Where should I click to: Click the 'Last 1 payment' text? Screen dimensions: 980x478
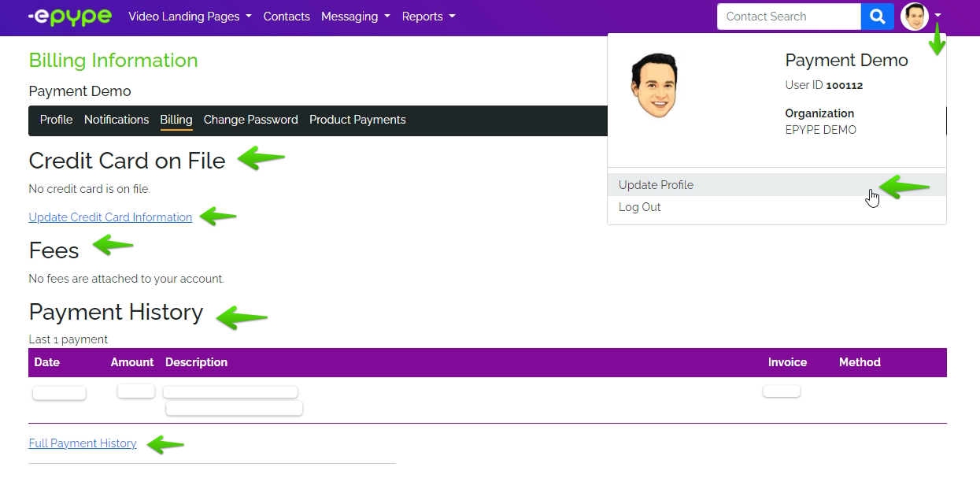click(x=68, y=339)
